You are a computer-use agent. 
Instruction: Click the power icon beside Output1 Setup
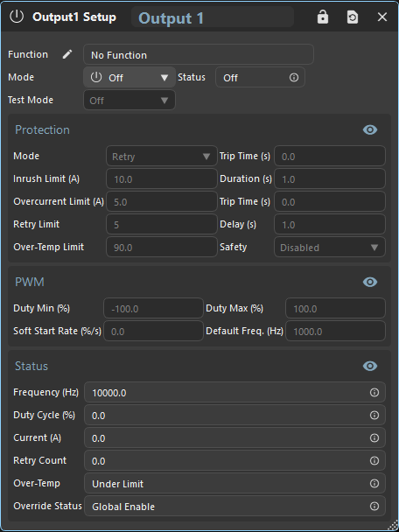[x=17, y=17]
